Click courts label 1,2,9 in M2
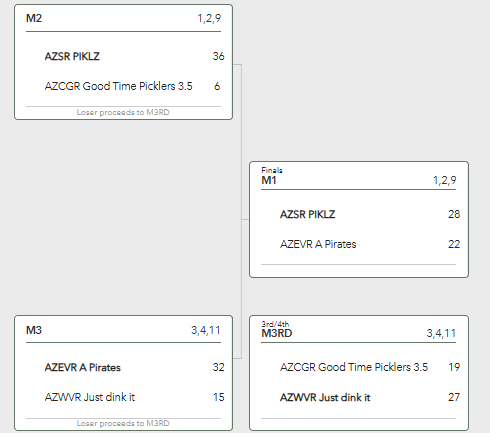This screenshot has height=433, width=490. click(x=209, y=18)
